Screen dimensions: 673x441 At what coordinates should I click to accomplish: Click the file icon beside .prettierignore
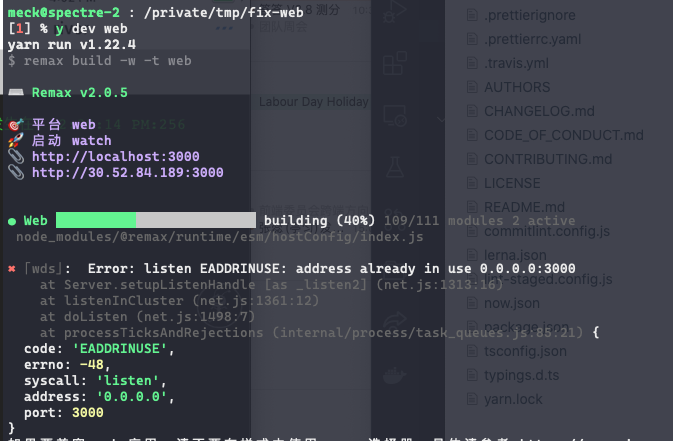click(472, 15)
